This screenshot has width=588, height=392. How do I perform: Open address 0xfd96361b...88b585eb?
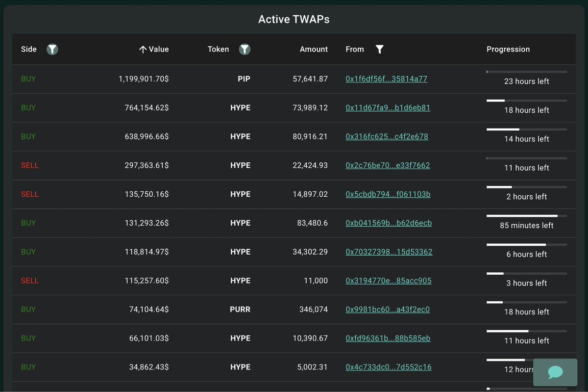pos(388,338)
